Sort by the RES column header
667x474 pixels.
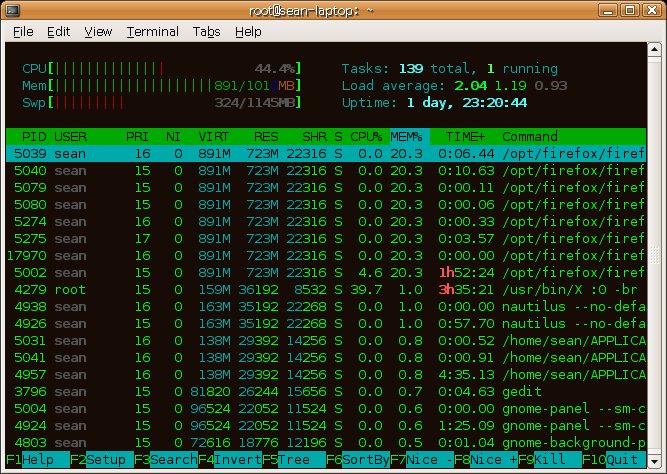click(x=266, y=137)
